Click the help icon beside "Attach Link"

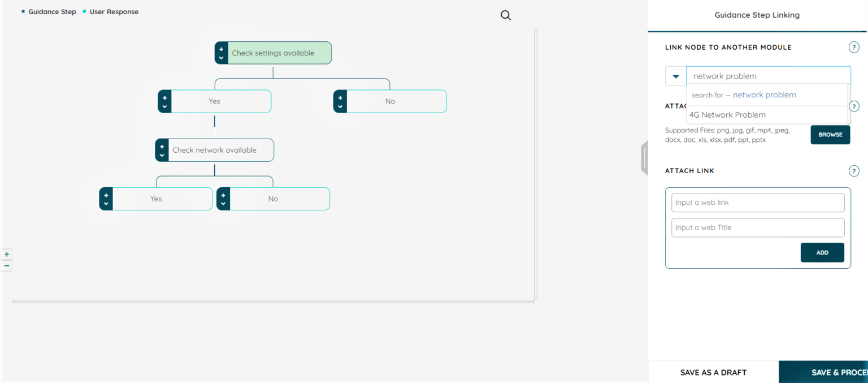pos(854,170)
